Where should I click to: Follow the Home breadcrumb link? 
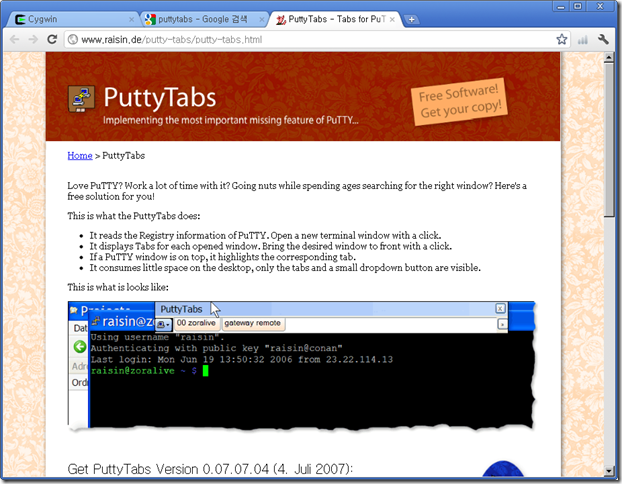click(80, 156)
